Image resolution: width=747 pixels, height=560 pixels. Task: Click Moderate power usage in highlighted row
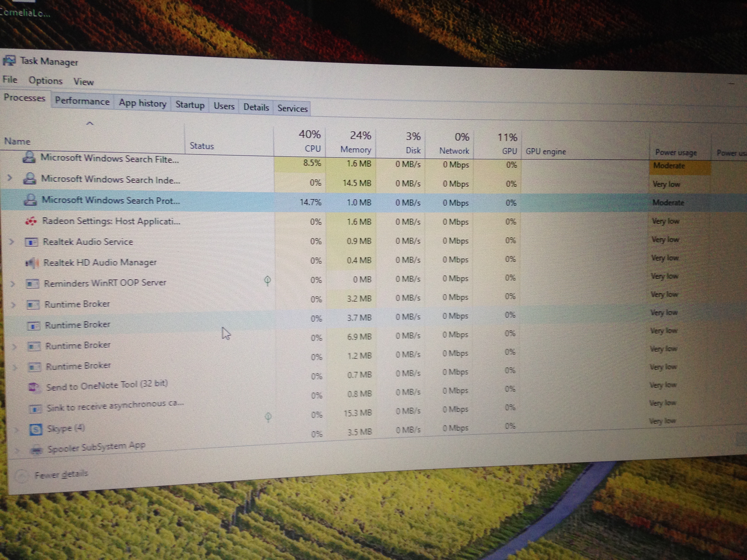pyautogui.click(x=668, y=202)
